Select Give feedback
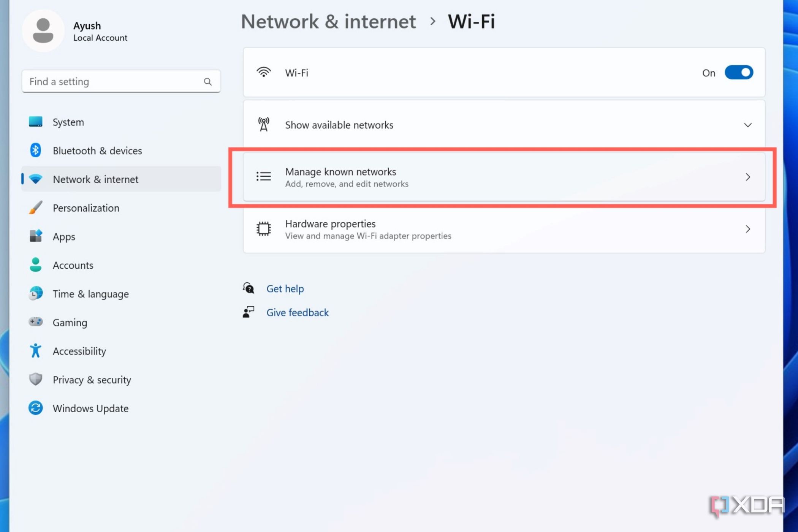 (x=298, y=312)
